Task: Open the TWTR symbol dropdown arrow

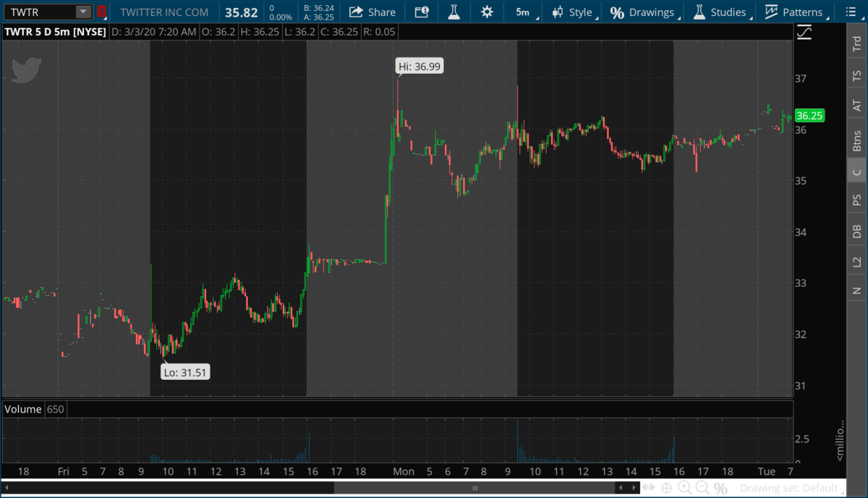Action: pyautogui.click(x=83, y=12)
